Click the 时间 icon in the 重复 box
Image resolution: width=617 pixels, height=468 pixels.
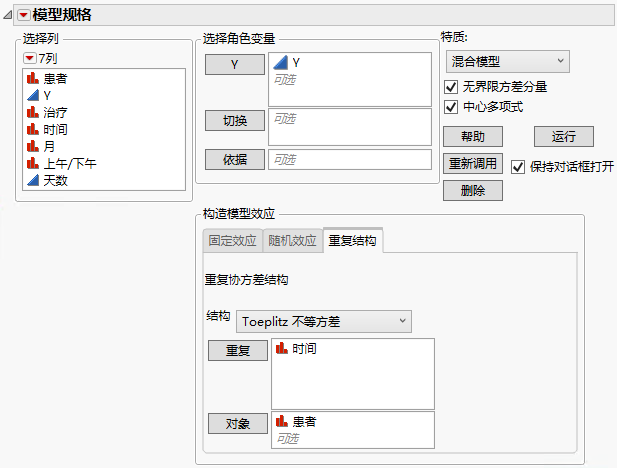(282, 349)
